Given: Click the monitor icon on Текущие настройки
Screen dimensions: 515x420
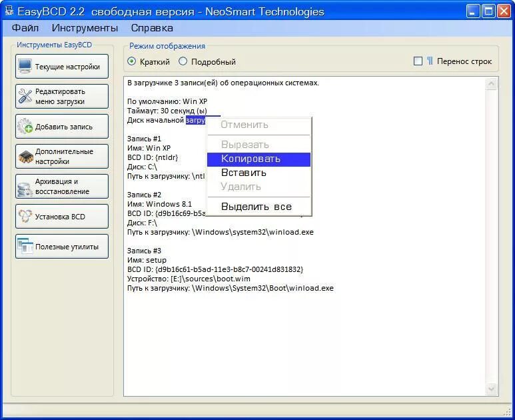Looking at the screenshot, I should point(25,67).
